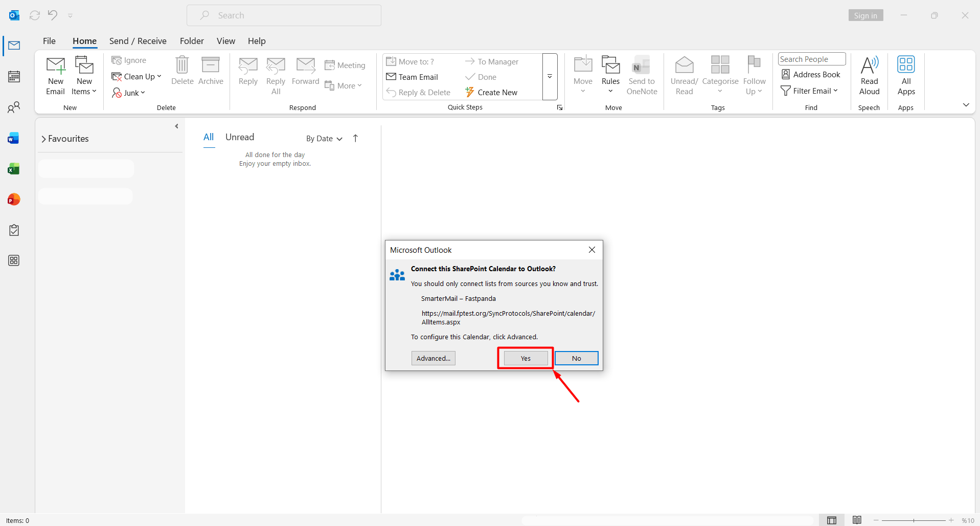Click the Reply icon

click(x=248, y=71)
